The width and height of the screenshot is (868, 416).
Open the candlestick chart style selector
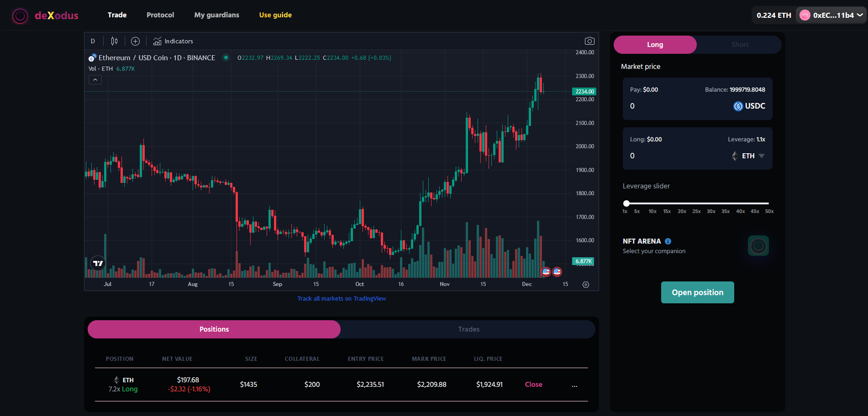pyautogui.click(x=114, y=41)
